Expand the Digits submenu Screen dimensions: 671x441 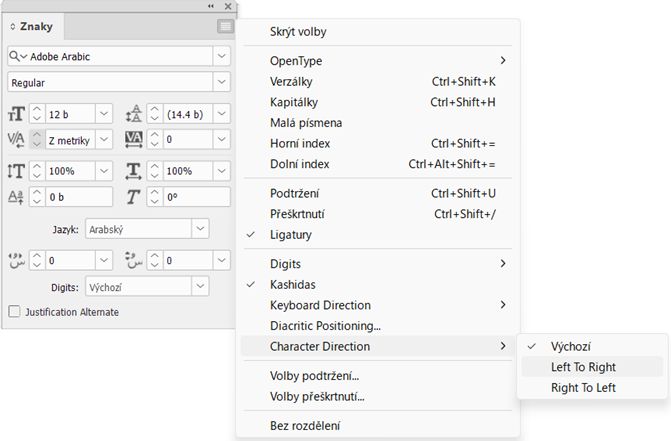point(377,264)
